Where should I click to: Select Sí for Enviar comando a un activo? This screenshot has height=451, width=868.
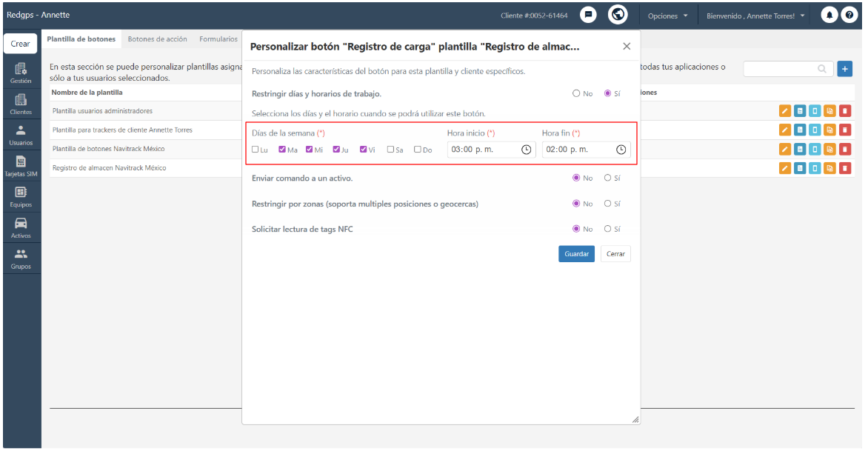pyautogui.click(x=608, y=178)
